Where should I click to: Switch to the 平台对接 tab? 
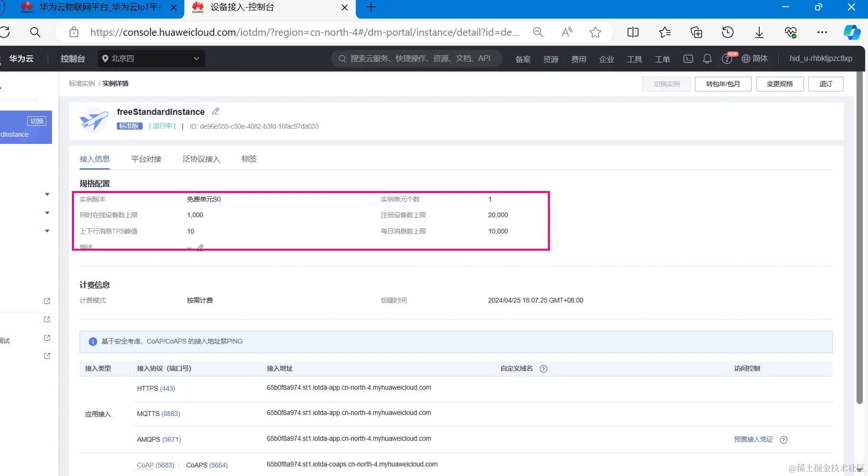(x=146, y=159)
